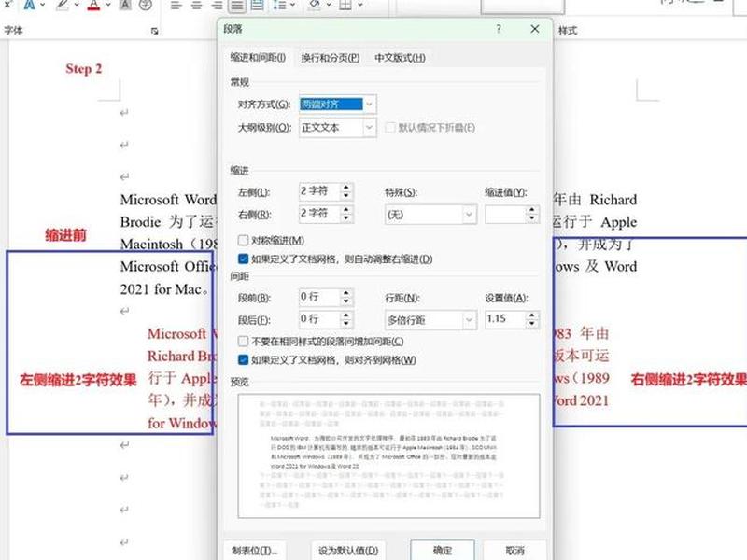747x560 pixels.
Task: Open the text effects dropdown arrow
Action: (42, 5)
